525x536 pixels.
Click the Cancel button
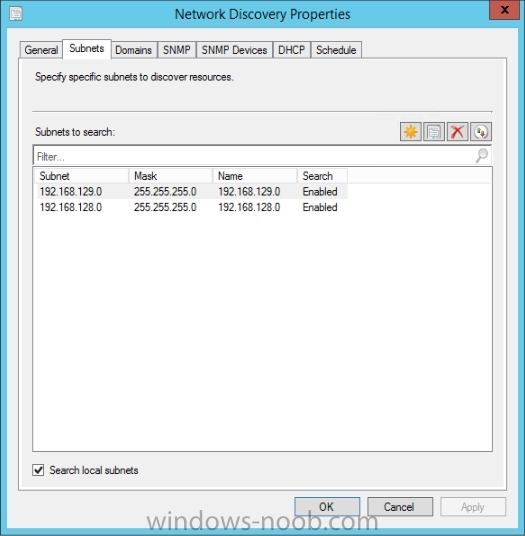(400, 507)
